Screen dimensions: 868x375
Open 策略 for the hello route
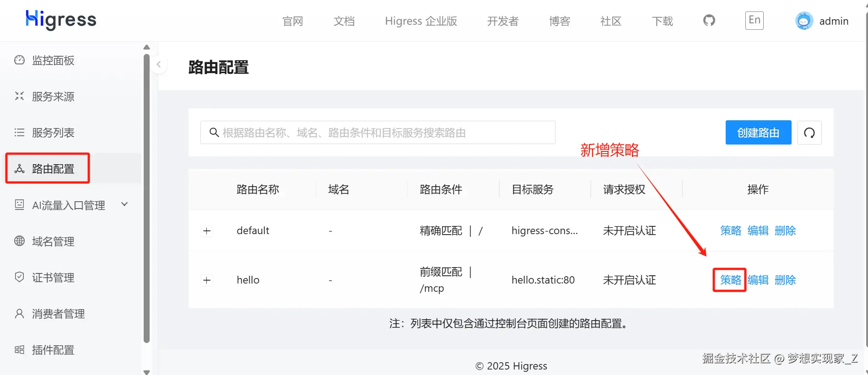pyautogui.click(x=731, y=280)
